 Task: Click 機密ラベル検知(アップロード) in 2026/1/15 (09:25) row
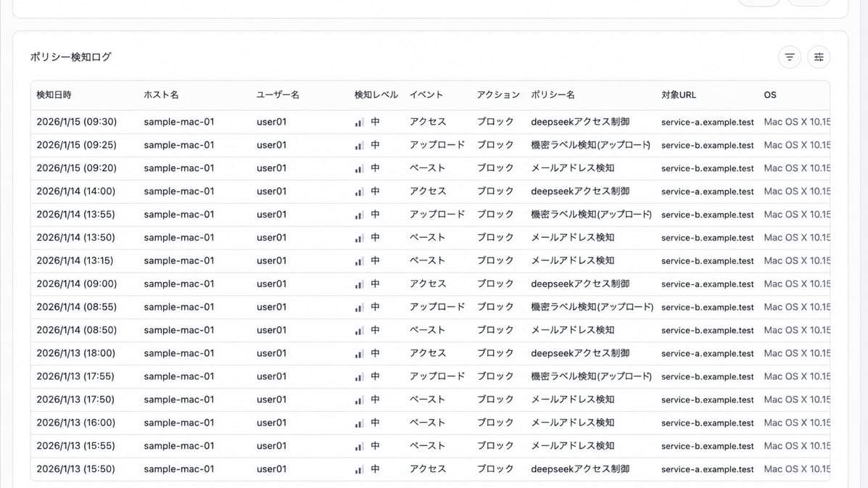pyautogui.click(x=591, y=145)
